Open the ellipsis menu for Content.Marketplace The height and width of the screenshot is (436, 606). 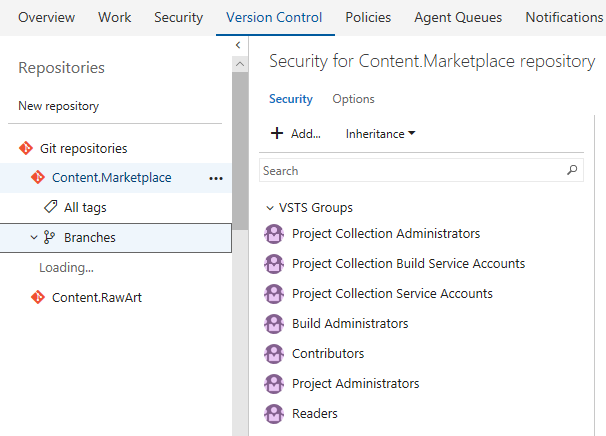(x=216, y=178)
